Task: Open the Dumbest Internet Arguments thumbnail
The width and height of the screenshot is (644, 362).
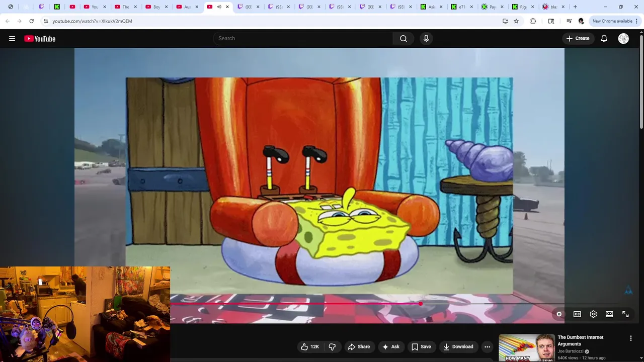Action: (x=527, y=348)
